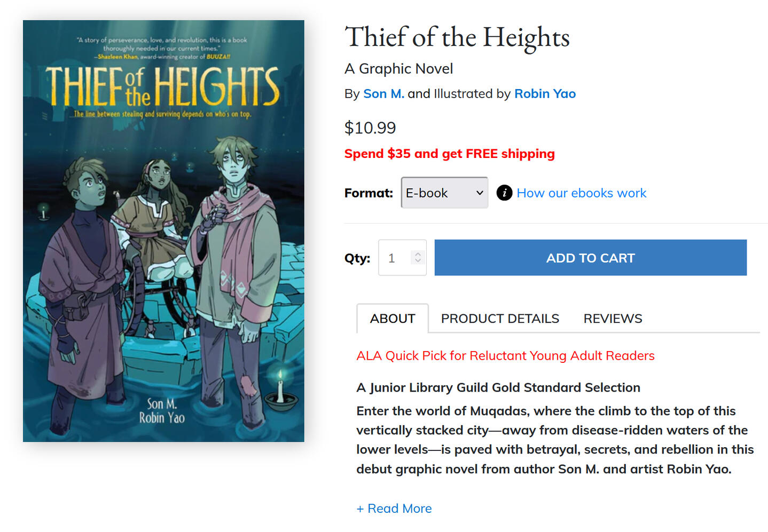Open the Reviews tab
Viewport: 768px width, 532px height.
pos(613,319)
